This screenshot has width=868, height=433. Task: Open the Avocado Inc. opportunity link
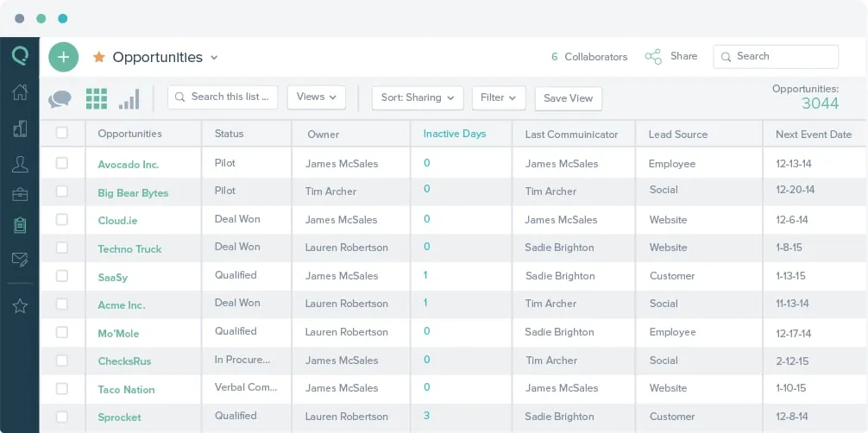point(129,165)
